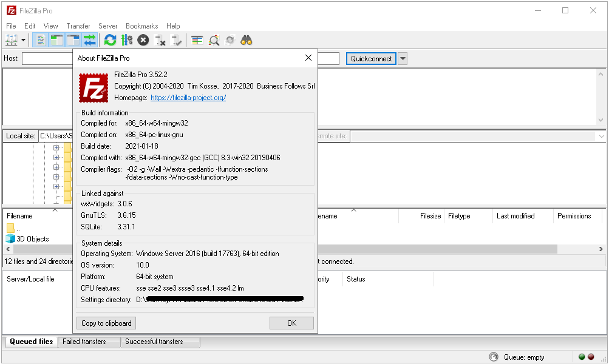Open the Transfer menu
609x364 pixels.
tap(78, 26)
